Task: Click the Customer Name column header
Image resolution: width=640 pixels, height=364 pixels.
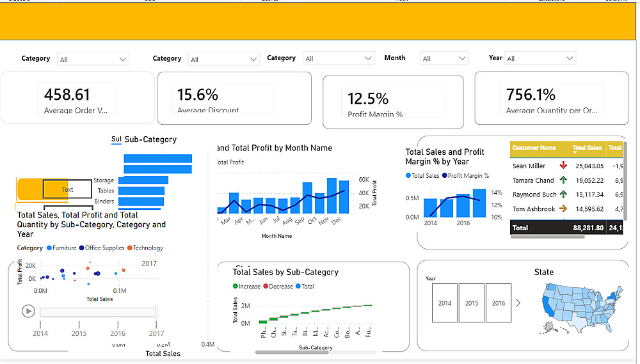Action: pyautogui.click(x=534, y=148)
